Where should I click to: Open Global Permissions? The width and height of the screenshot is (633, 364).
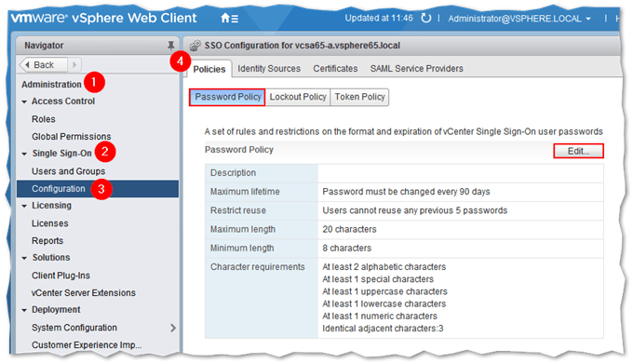tap(72, 137)
